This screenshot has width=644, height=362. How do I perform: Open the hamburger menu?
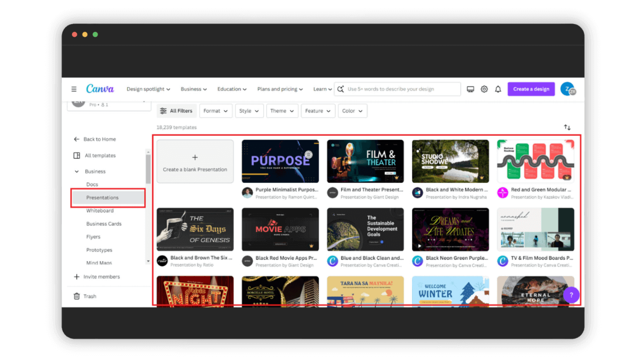coord(74,89)
